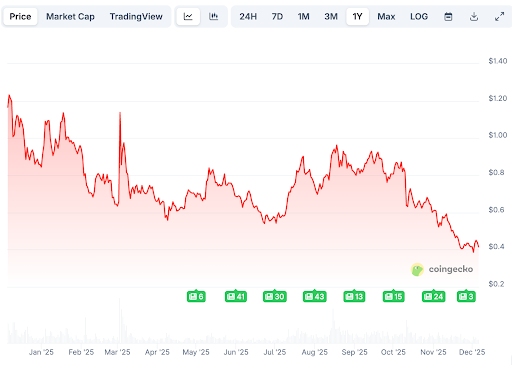
Task: Show Max time range
Action: pyautogui.click(x=386, y=16)
